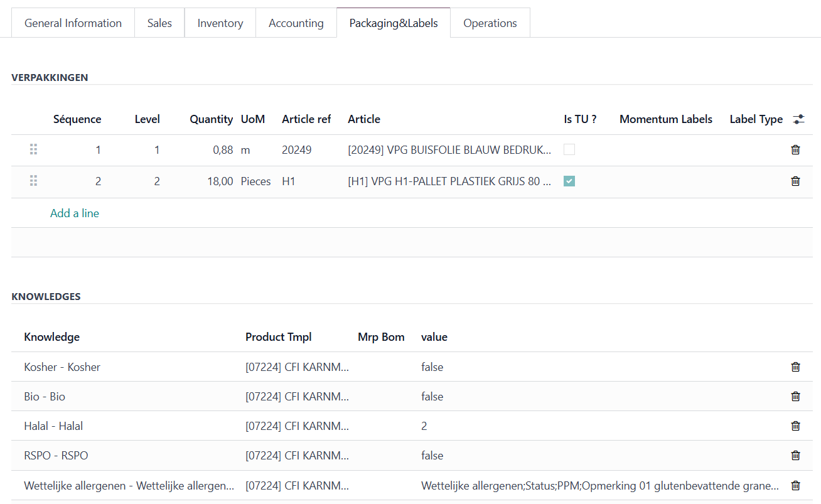Sort packaging list by Level column
Screen dimensions: 821x504
147,119
